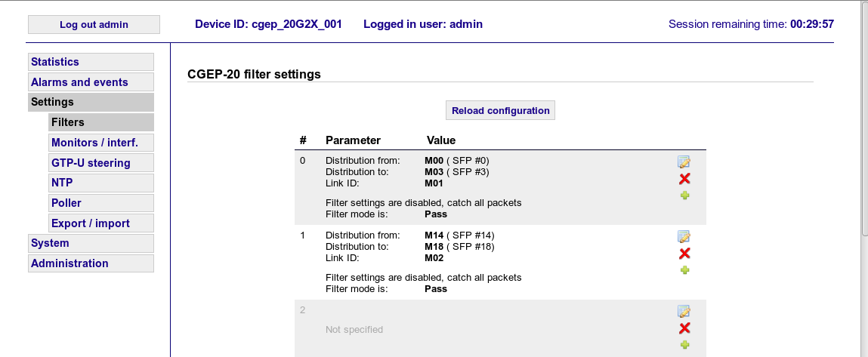Select the M00 value in row 0
The height and width of the screenshot is (357, 868).
pyautogui.click(x=434, y=161)
